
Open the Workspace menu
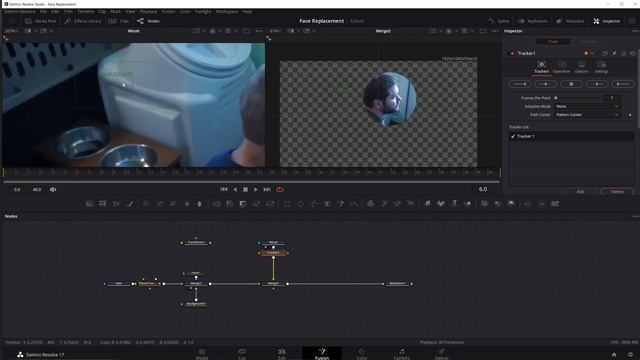pyautogui.click(x=227, y=12)
